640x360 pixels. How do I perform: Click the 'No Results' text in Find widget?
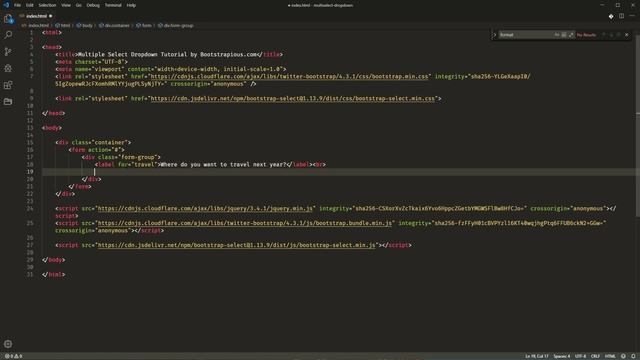tap(586, 35)
